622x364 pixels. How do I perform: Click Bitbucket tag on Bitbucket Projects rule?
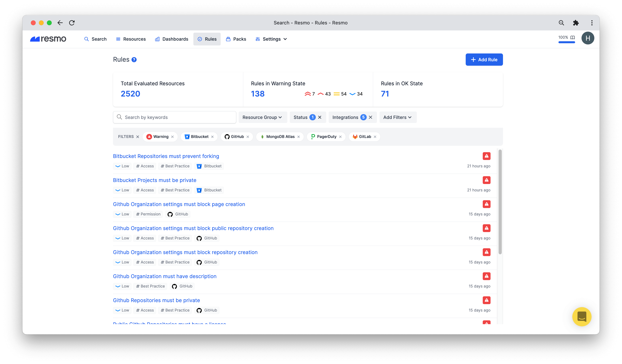(x=209, y=190)
